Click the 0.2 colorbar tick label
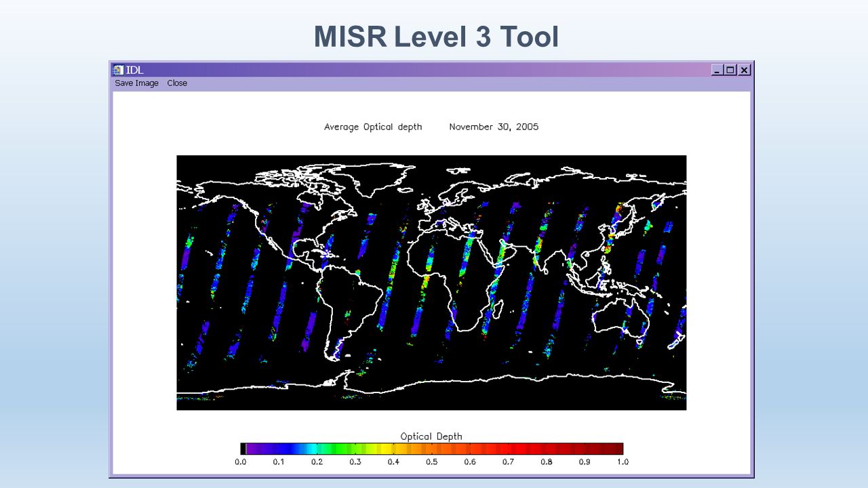The height and width of the screenshot is (488, 868). 317,462
